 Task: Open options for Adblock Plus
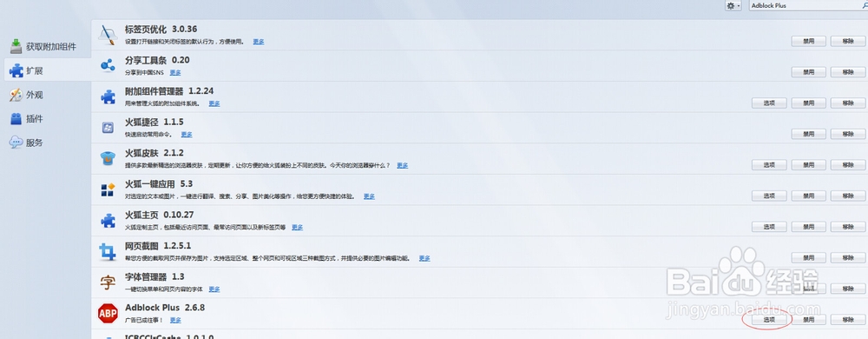point(769,320)
